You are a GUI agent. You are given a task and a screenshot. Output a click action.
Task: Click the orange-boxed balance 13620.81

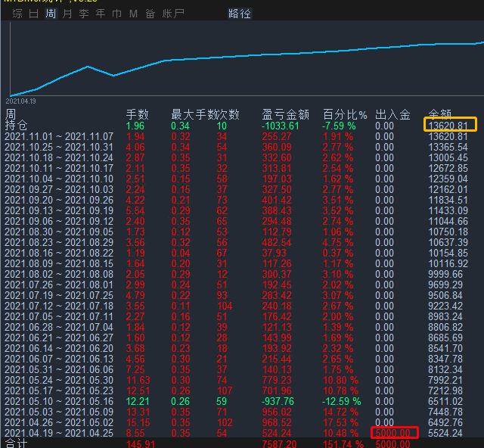coord(451,126)
